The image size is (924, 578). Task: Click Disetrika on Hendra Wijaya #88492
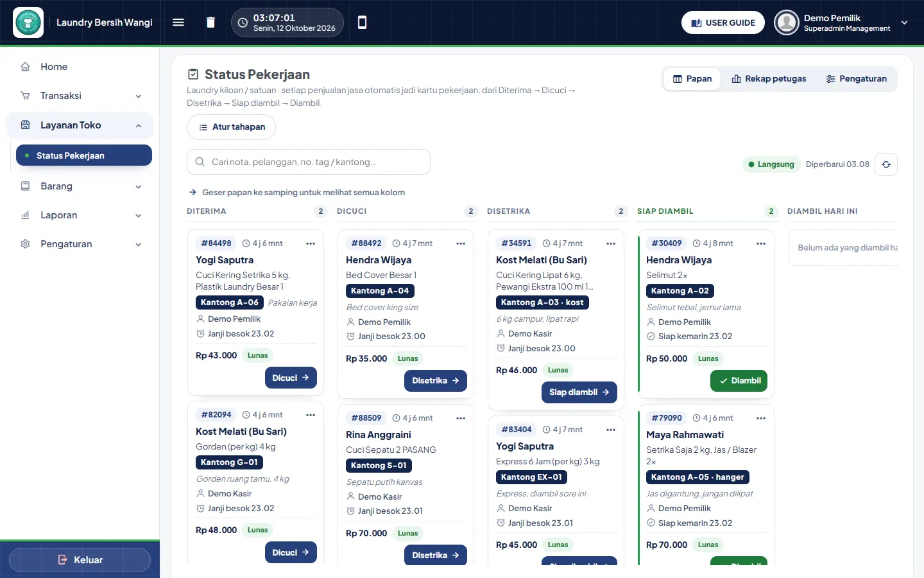[436, 381]
